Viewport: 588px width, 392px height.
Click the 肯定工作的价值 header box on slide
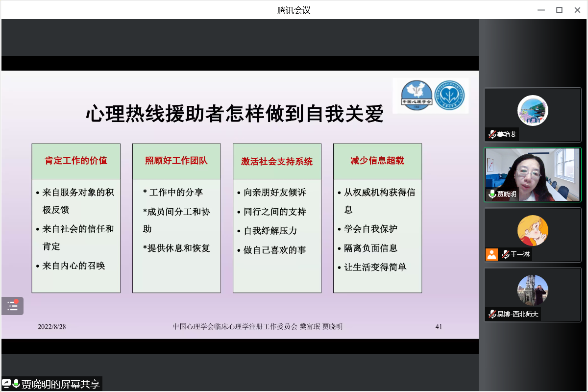(x=76, y=161)
